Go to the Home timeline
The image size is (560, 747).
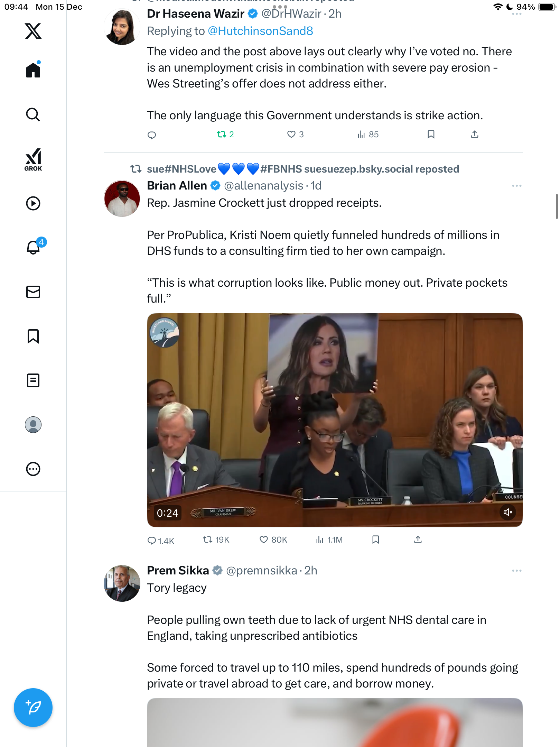(x=33, y=70)
